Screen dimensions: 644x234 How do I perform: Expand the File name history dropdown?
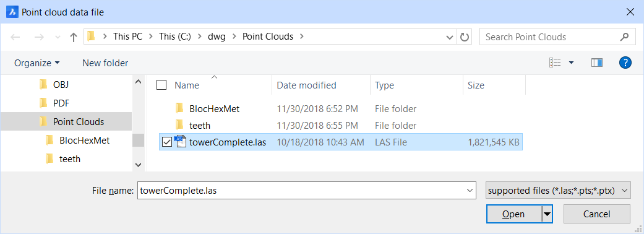click(470, 191)
